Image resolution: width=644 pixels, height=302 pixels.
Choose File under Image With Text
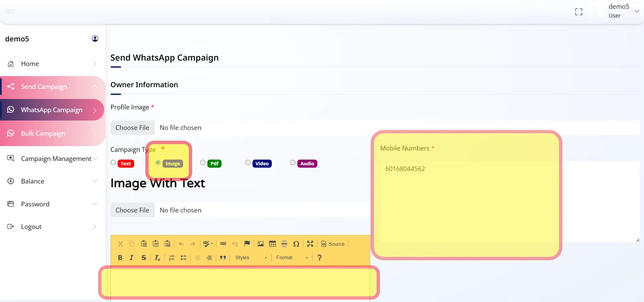coord(132,210)
